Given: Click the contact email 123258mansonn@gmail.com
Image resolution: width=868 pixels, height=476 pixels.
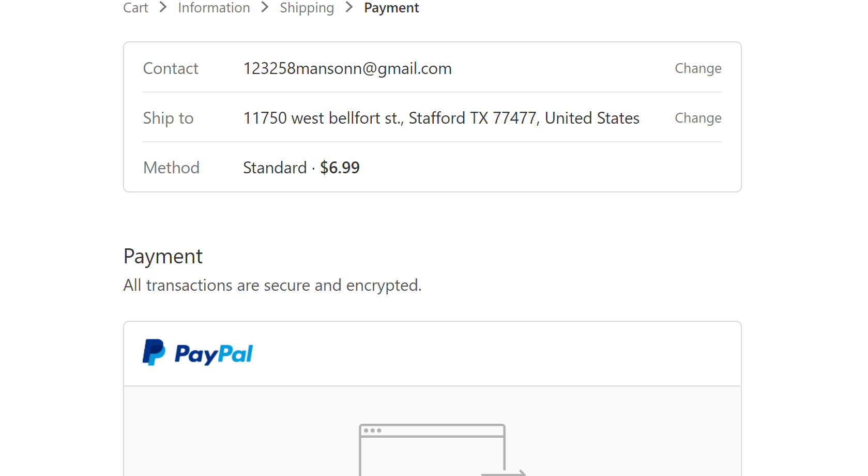Looking at the screenshot, I should click(x=347, y=68).
